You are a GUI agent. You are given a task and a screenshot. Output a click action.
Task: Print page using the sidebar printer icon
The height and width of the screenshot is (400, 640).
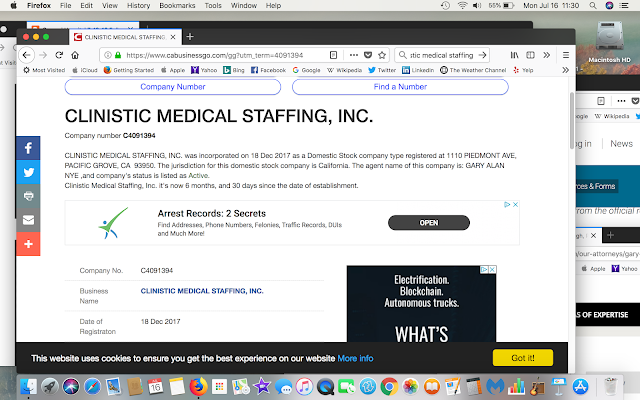(x=28, y=196)
